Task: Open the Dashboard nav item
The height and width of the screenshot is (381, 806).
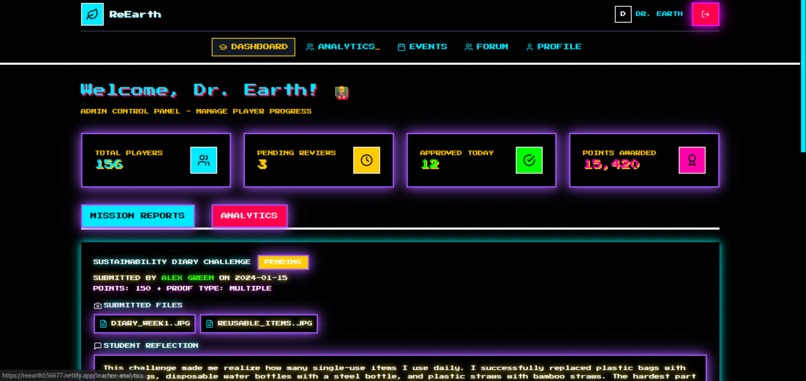Action: (x=253, y=47)
